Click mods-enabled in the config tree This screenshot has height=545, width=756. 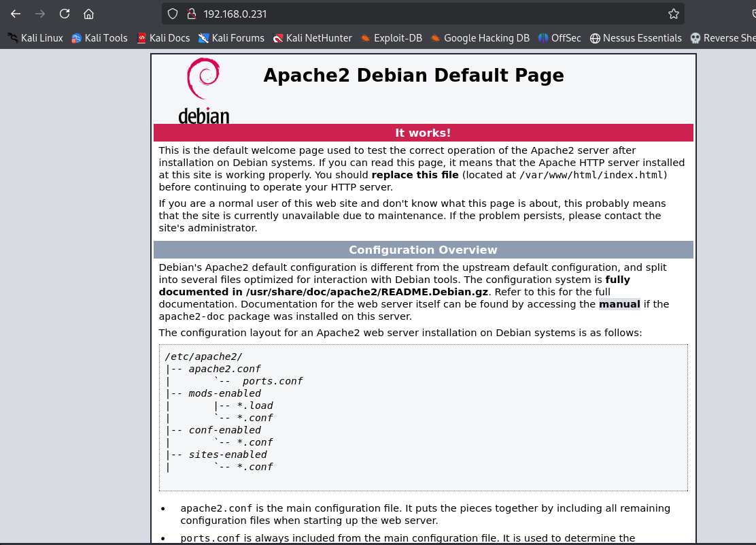[x=224, y=393]
